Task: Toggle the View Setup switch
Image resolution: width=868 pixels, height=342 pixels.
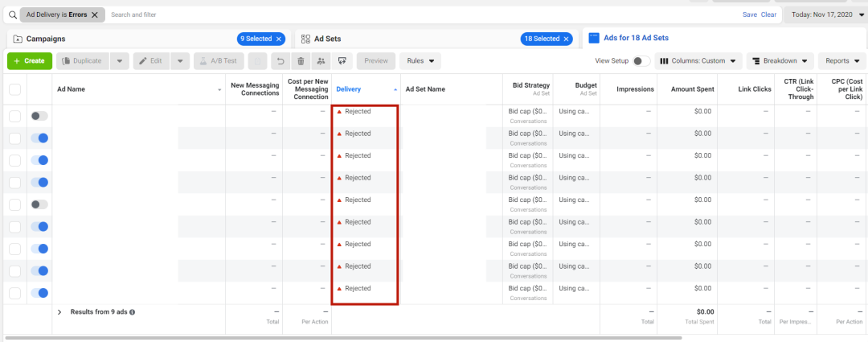Action: [641, 60]
